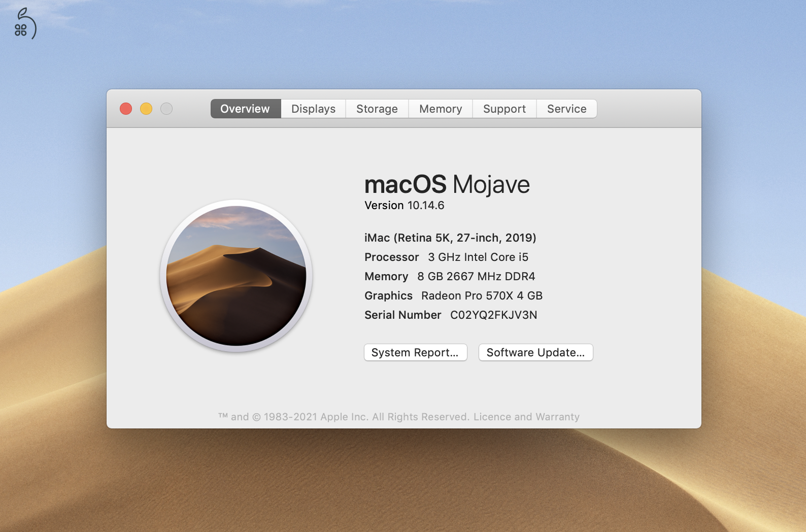
Task: Open the Licence and Warranty link
Action: tap(526, 417)
